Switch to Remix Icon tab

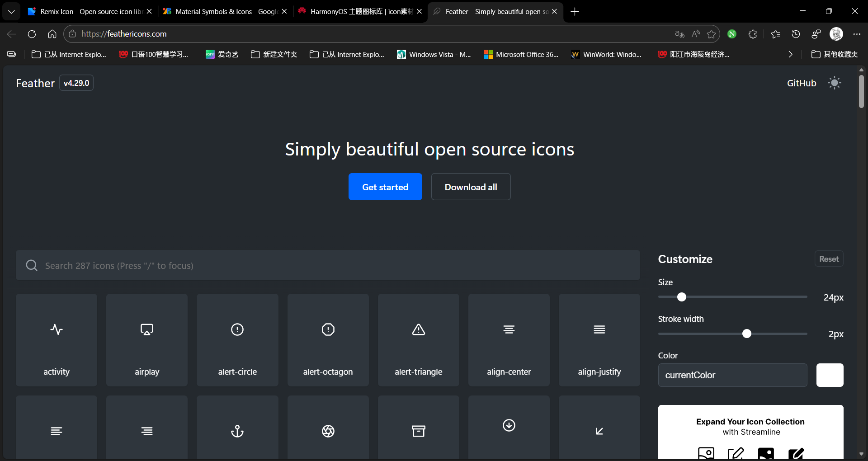click(x=88, y=11)
